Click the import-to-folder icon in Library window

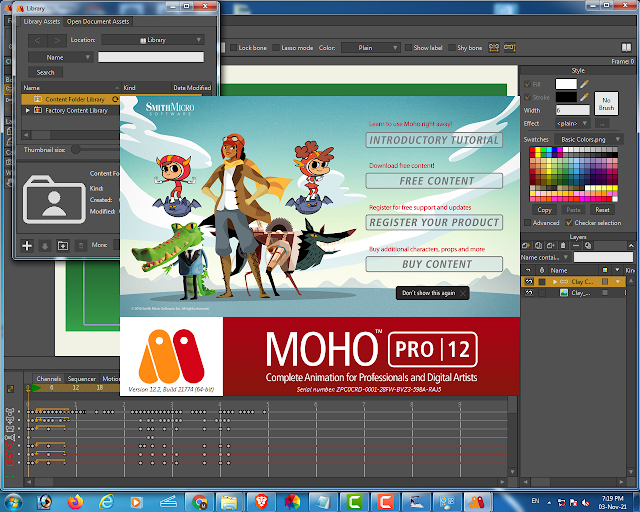(63, 245)
